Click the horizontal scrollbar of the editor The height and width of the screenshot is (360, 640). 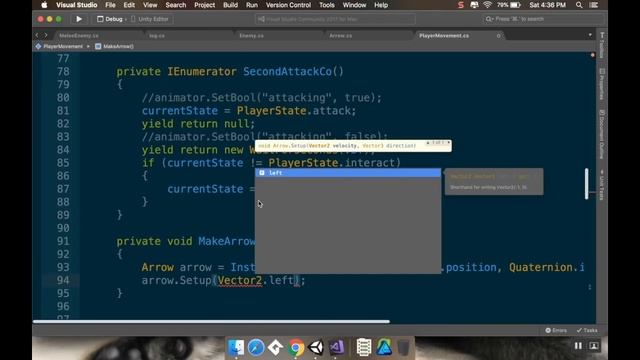click(x=211, y=322)
